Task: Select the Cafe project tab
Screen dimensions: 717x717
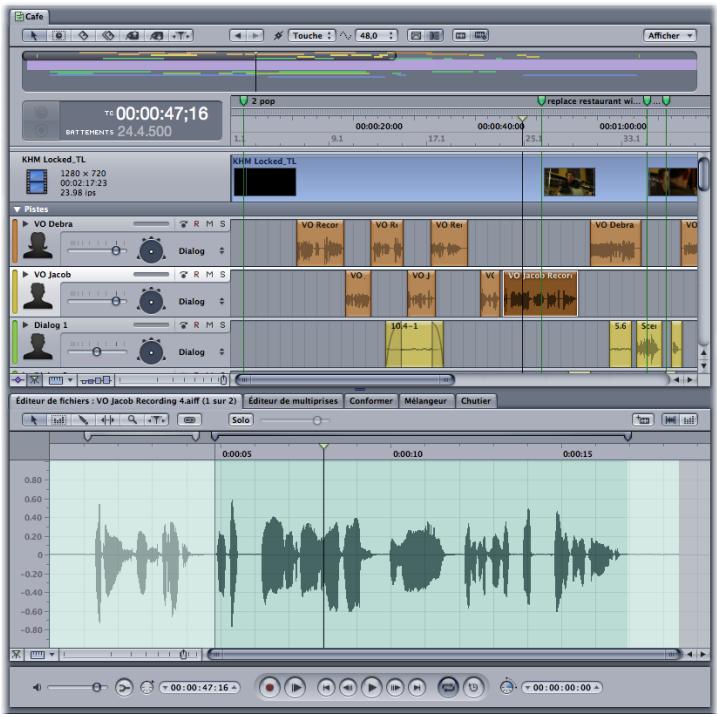Action: (x=29, y=16)
